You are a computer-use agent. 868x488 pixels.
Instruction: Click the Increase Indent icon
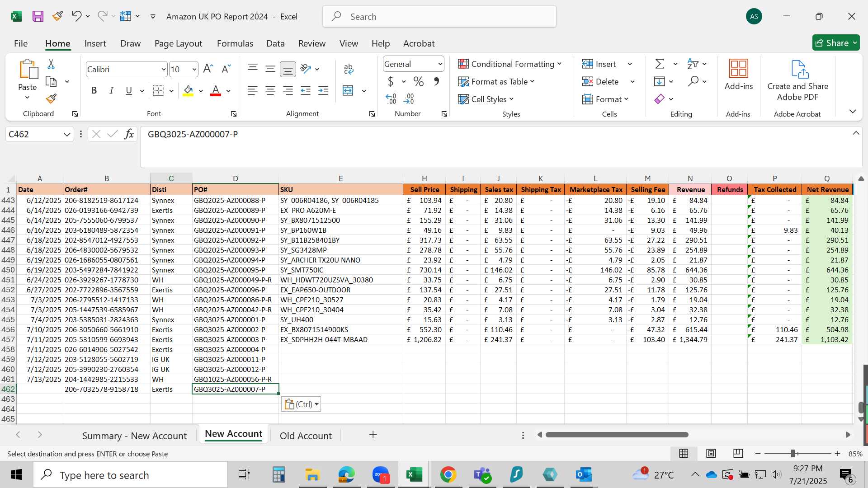[x=323, y=91]
